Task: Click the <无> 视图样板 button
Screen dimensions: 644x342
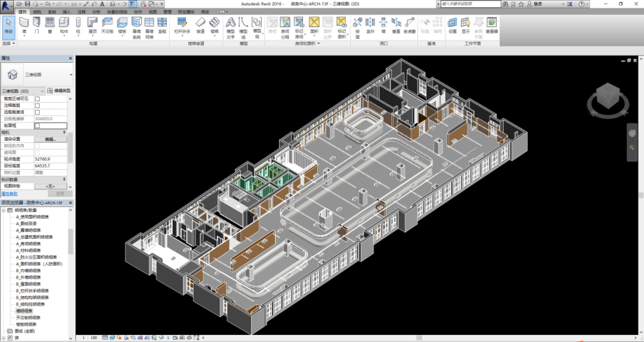Action: click(51, 186)
